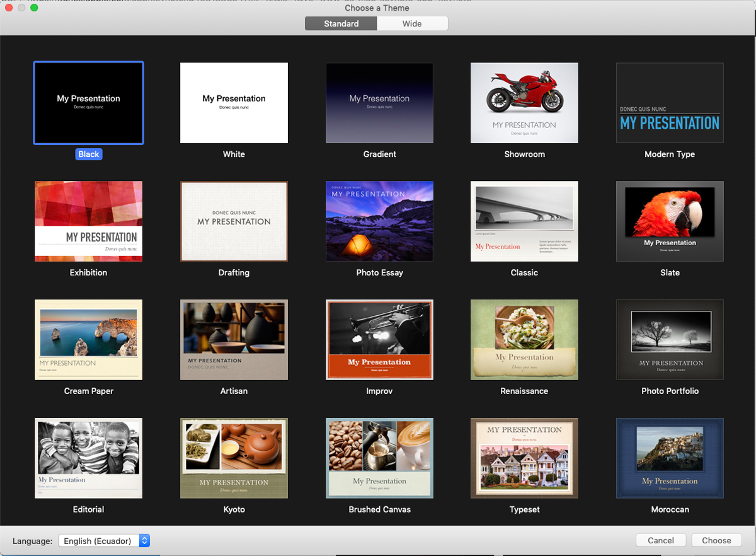The width and height of the screenshot is (756, 556).
Task: Pick the Moroccan theme thumbnail
Action: 670,458
